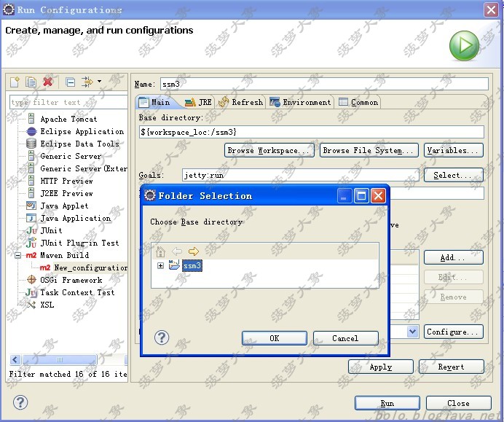The width and height of the screenshot is (504, 422).
Task: Click the Add parameter button
Action: click(x=454, y=257)
